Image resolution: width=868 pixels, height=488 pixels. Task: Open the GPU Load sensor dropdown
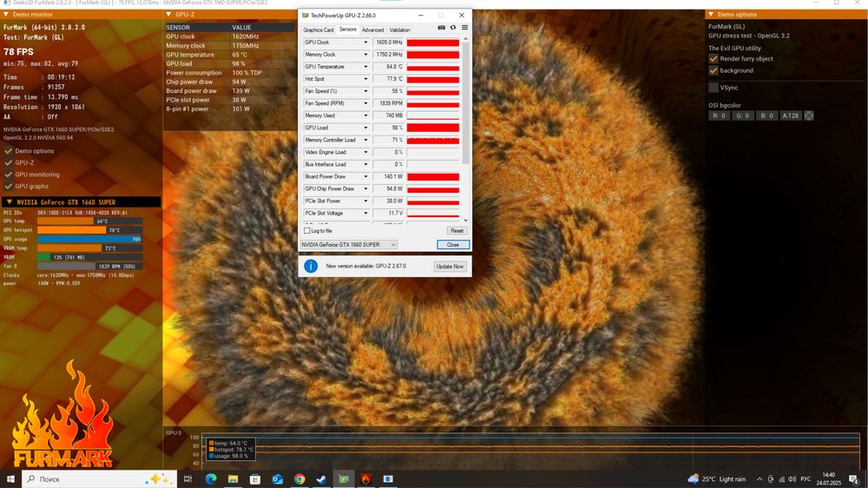365,128
